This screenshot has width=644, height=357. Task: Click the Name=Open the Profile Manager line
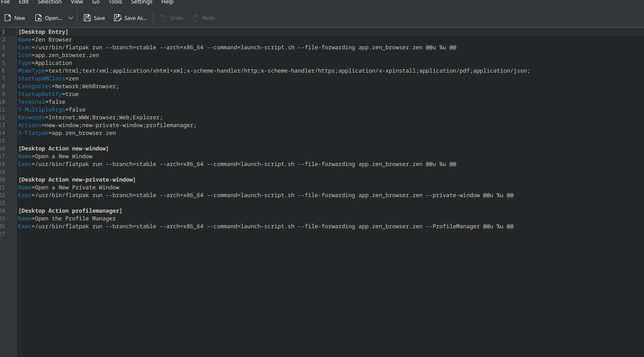click(67, 219)
